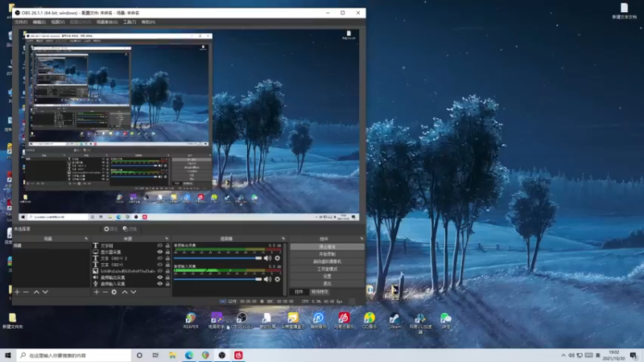Viewport: 644px width, 362px height.
Task: Open source properties gear in Sources toolbar
Action: click(x=114, y=292)
